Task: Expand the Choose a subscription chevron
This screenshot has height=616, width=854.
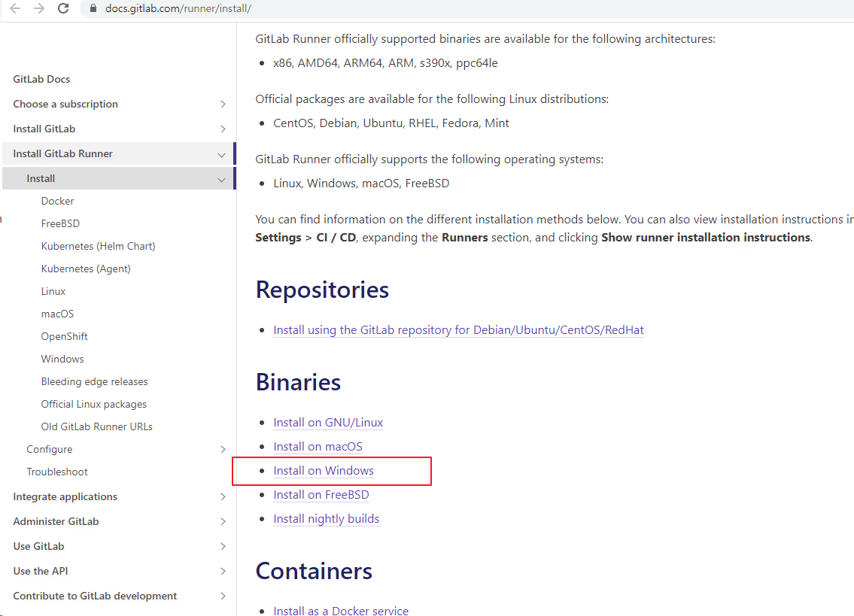Action: point(223,104)
